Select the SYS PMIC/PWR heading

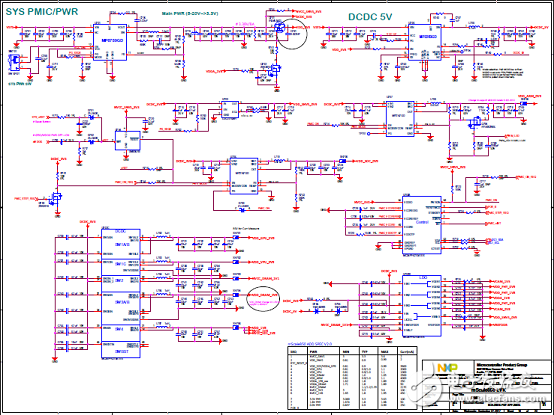click(x=42, y=12)
